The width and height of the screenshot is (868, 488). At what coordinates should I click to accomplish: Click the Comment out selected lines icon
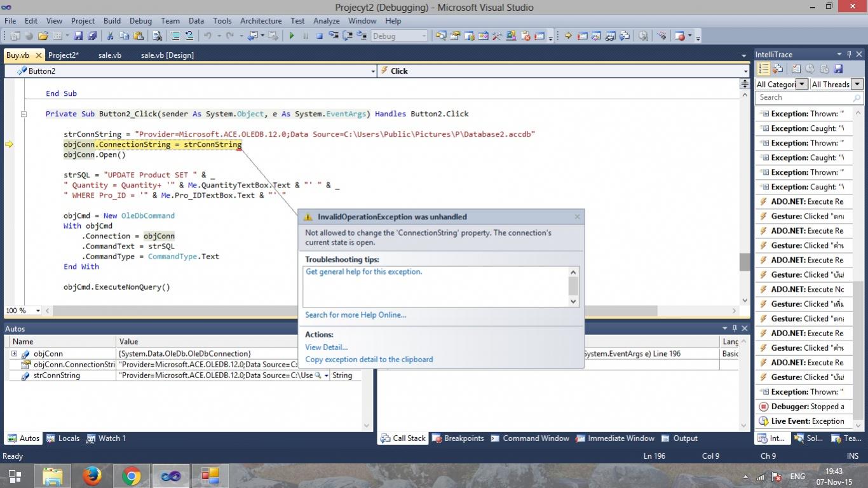[x=175, y=36]
